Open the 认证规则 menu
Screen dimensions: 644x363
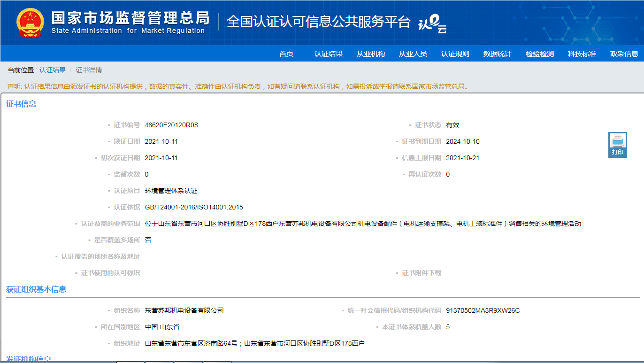click(455, 54)
